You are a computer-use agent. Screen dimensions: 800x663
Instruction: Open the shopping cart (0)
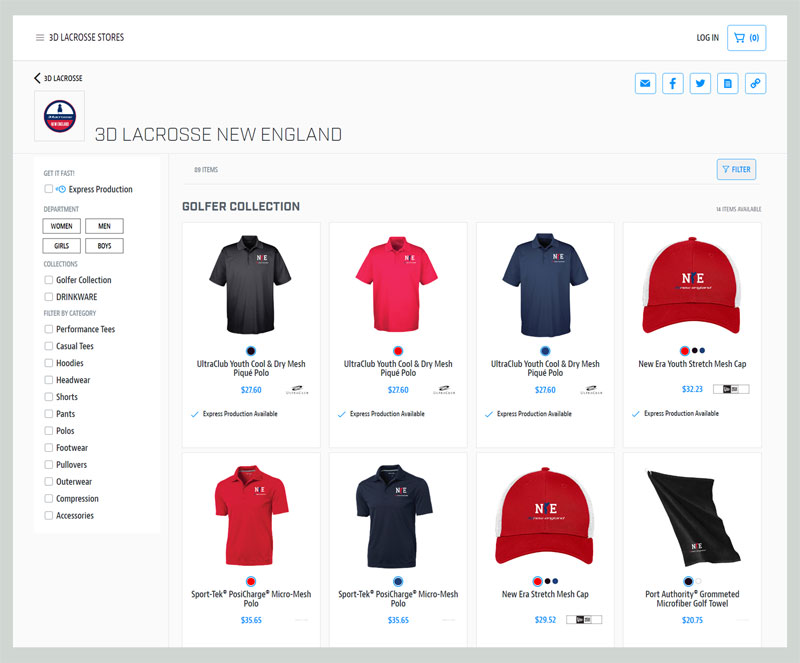pyautogui.click(x=746, y=38)
